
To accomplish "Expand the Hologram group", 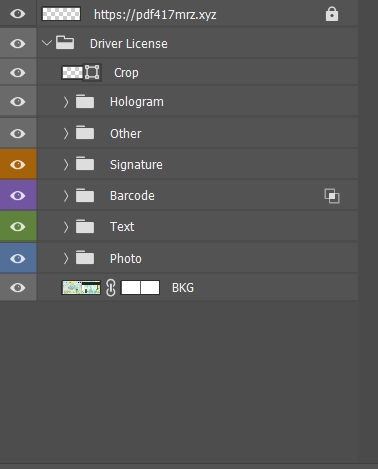I will (66, 102).
